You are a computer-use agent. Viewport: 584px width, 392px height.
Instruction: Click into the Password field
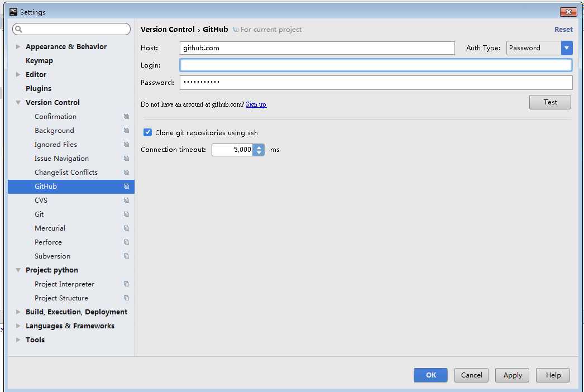(x=376, y=82)
